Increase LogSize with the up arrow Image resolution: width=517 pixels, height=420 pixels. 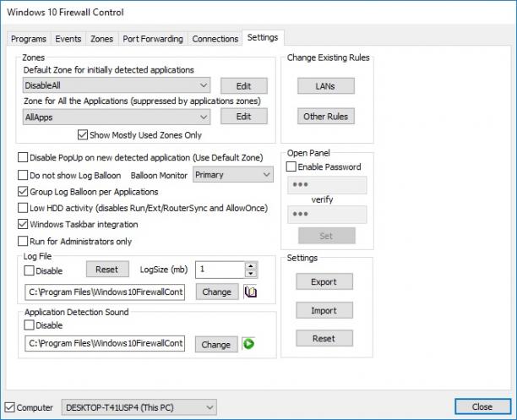[x=251, y=266]
